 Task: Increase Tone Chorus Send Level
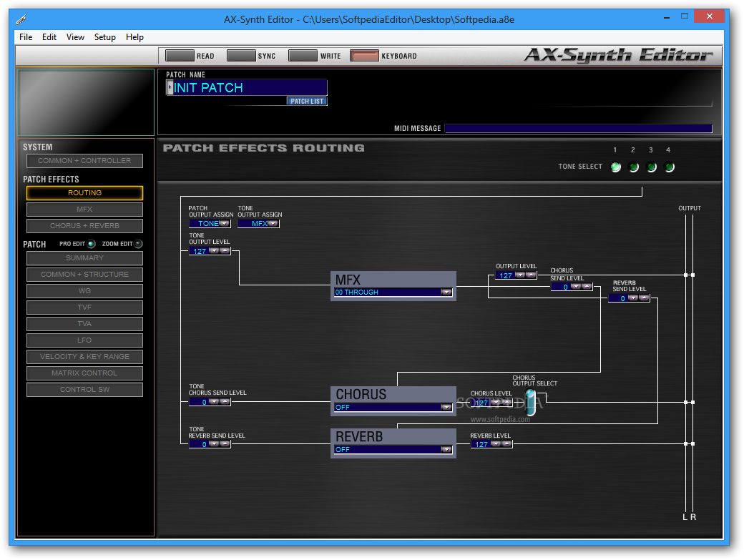[225, 402]
